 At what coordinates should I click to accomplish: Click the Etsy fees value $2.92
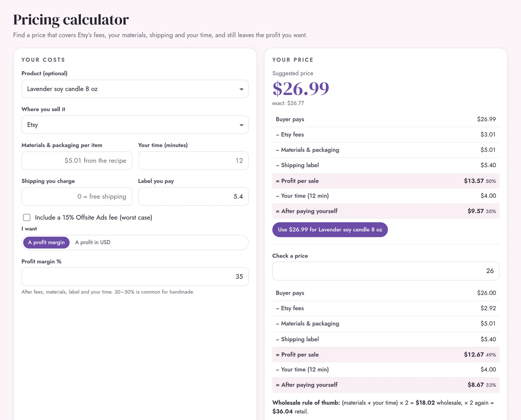(488, 308)
